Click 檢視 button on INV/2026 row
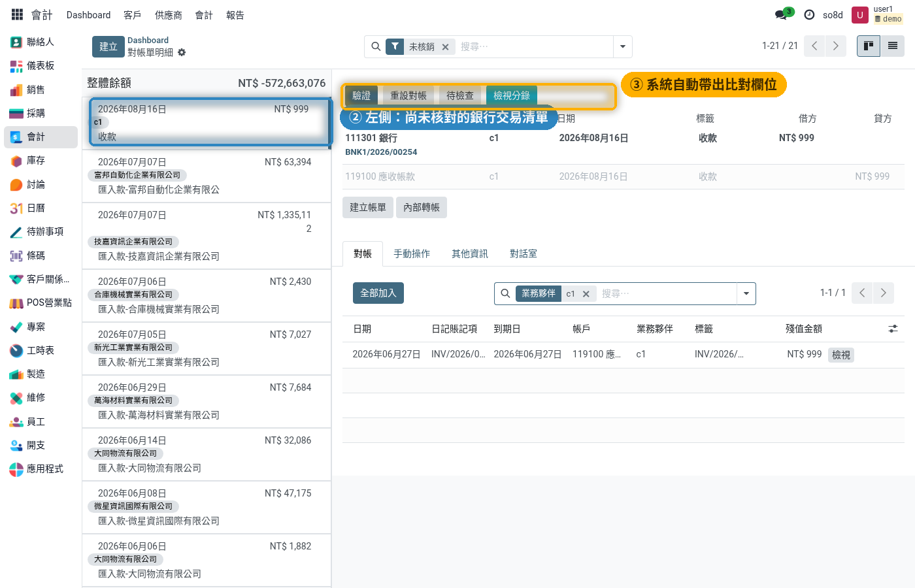 tap(841, 355)
